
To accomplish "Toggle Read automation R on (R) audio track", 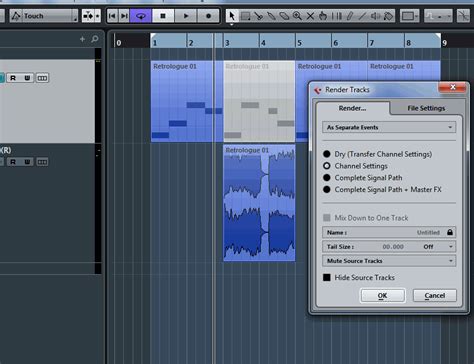I will [x=13, y=162].
